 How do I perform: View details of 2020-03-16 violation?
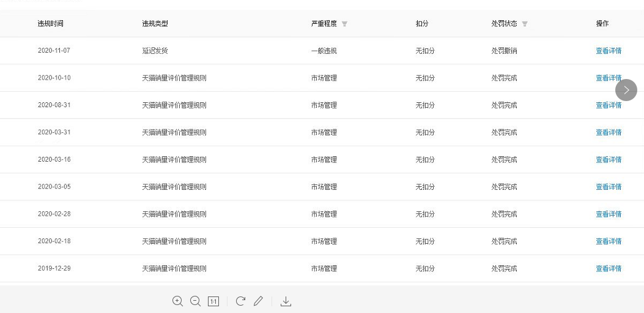[x=609, y=160]
